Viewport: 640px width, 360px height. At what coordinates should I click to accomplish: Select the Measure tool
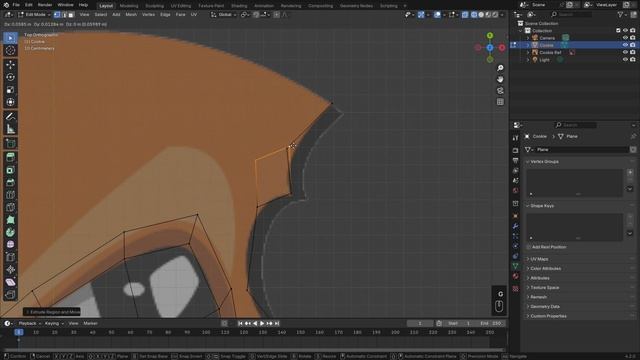pos(10,129)
